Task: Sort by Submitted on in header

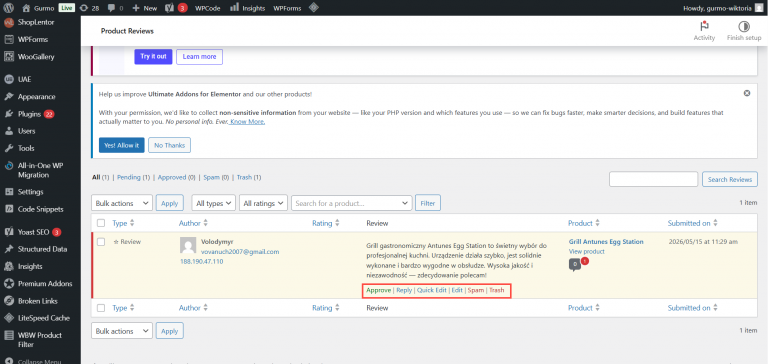Action: (693, 223)
